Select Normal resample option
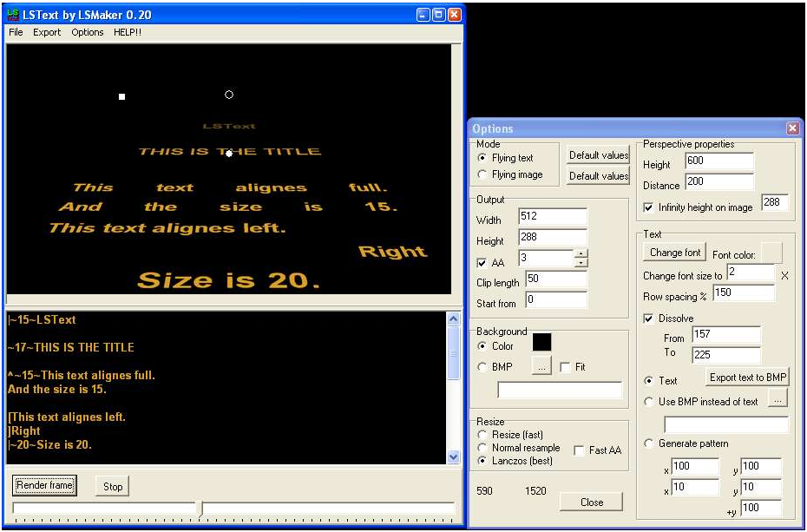The height and width of the screenshot is (532, 807). click(x=482, y=448)
